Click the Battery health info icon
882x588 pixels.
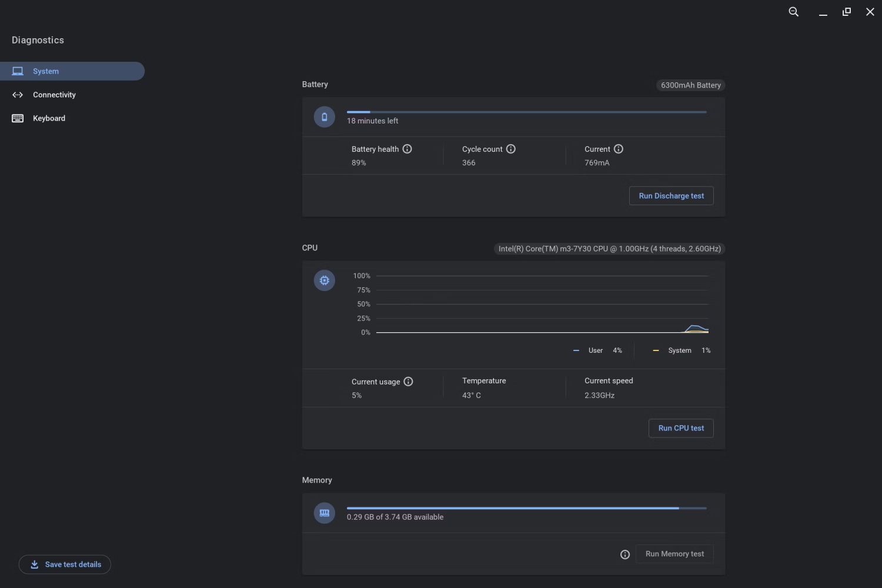click(x=407, y=149)
